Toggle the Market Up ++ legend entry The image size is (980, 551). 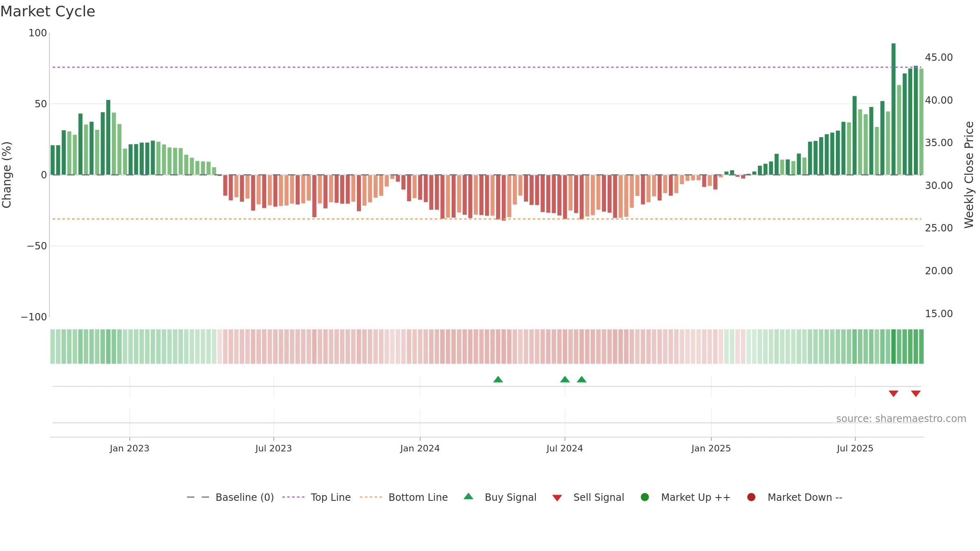pyautogui.click(x=686, y=497)
